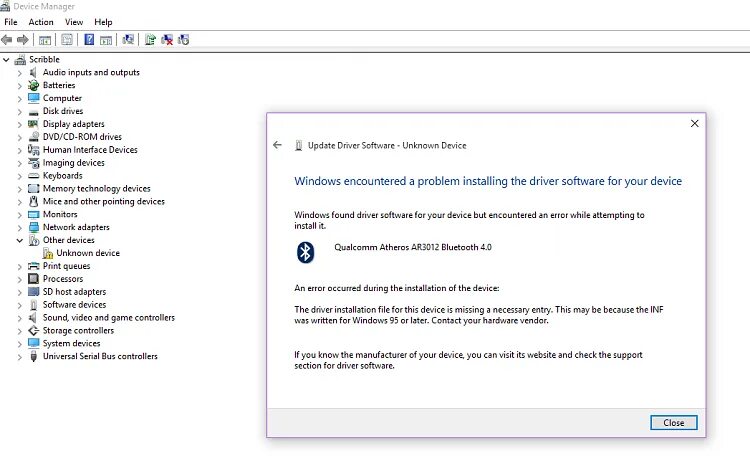The width and height of the screenshot is (750, 461).
Task: Go back using the dialog's left arrow
Action: click(x=277, y=145)
